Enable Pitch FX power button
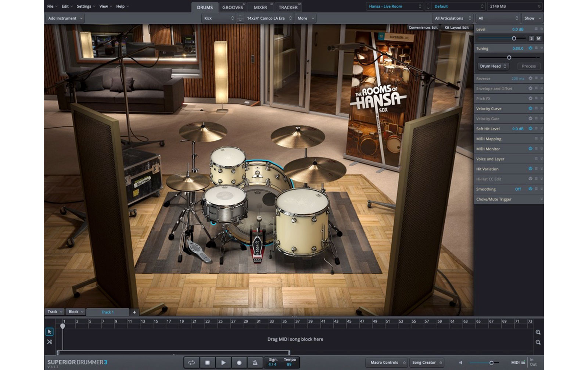Image resolution: width=588 pixels, height=370 pixels. coord(530,98)
